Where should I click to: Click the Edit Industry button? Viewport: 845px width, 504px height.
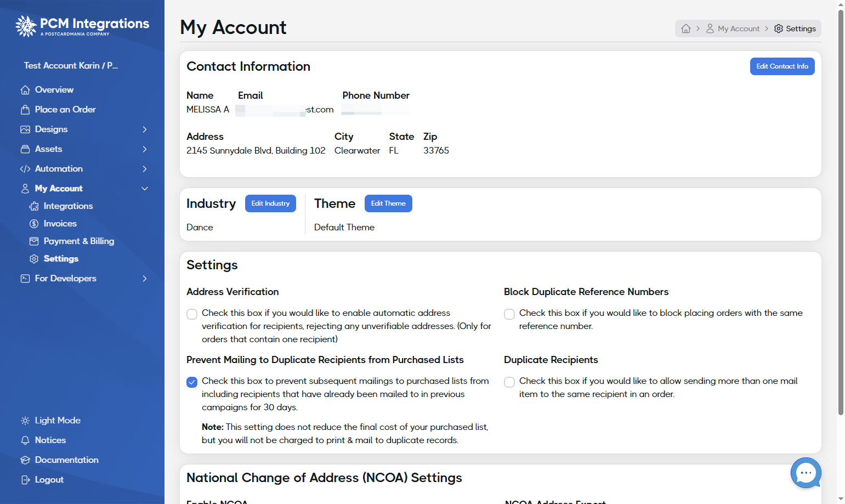point(270,203)
